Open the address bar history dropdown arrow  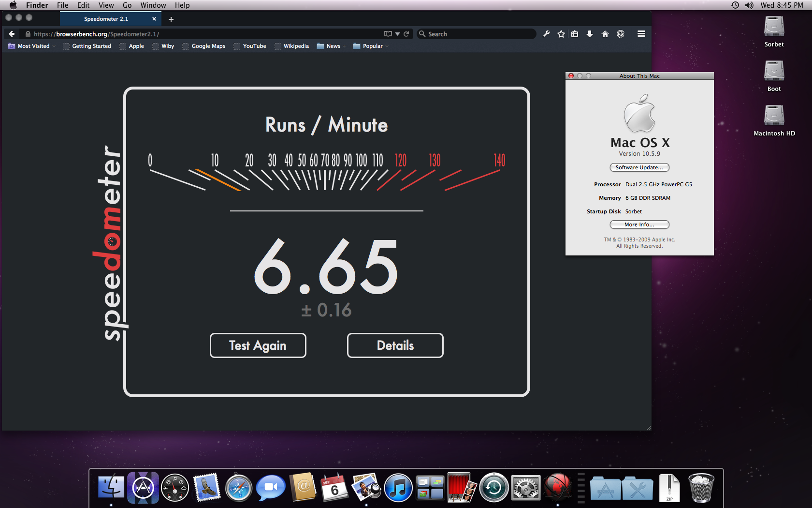pos(397,34)
